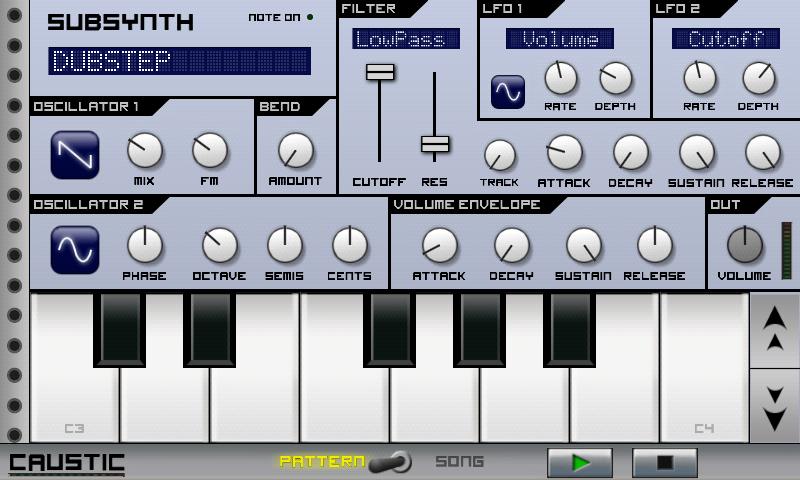The height and width of the screenshot is (480, 800).
Task: Click LFO 1 sine waveform button
Action: (x=508, y=92)
